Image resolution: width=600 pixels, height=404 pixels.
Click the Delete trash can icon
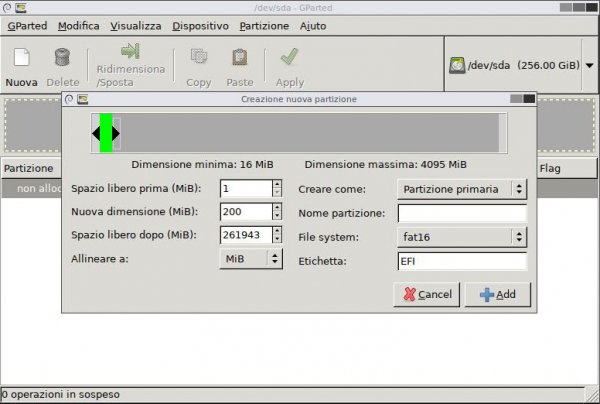click(x=62, y=57)
